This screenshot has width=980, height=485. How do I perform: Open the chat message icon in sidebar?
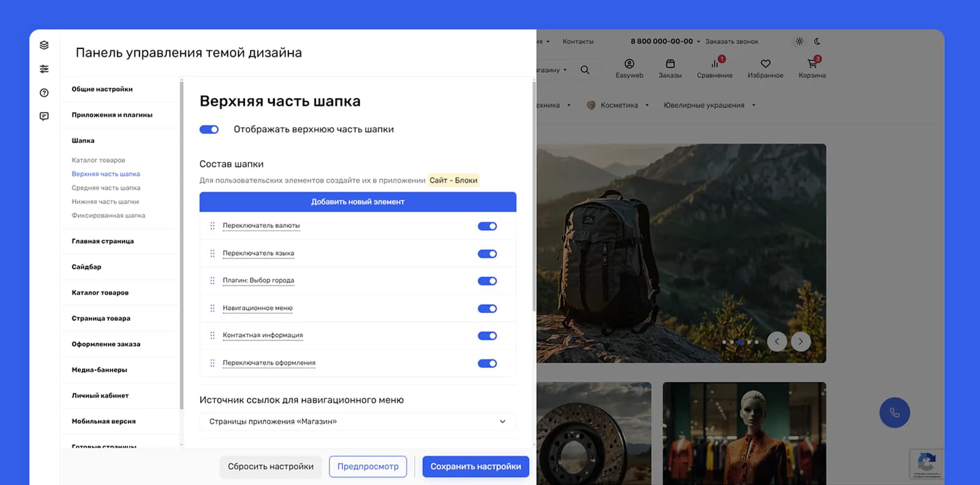[x=44, y=116]
